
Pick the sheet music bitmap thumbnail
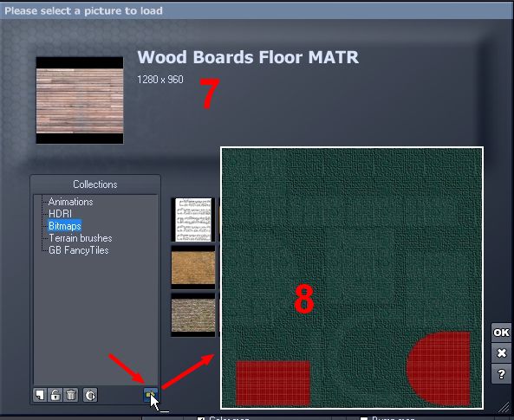point(193,219)
